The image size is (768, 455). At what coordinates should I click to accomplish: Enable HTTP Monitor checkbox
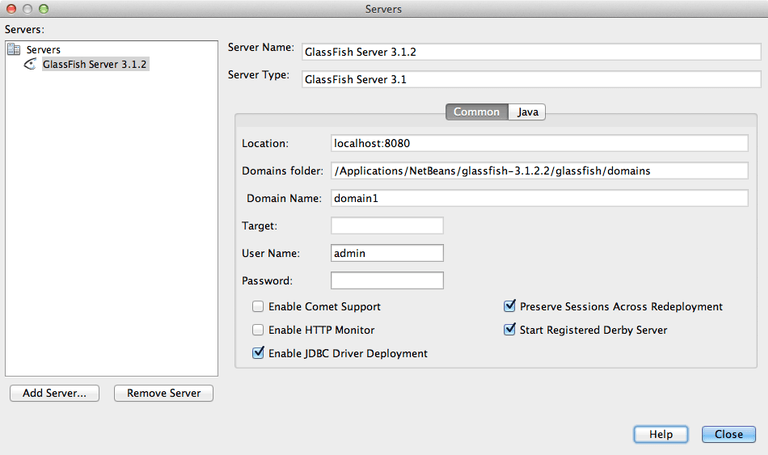[258, 330]
